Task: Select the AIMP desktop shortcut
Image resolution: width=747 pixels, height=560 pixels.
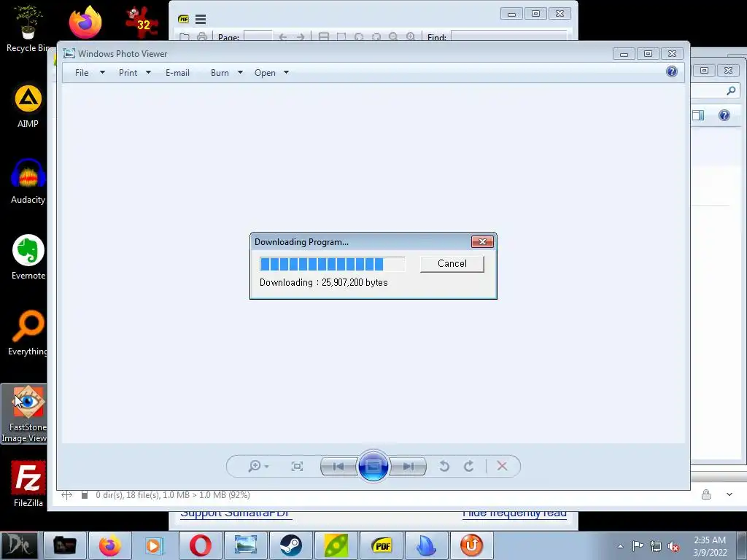Action: pos(28,106)
